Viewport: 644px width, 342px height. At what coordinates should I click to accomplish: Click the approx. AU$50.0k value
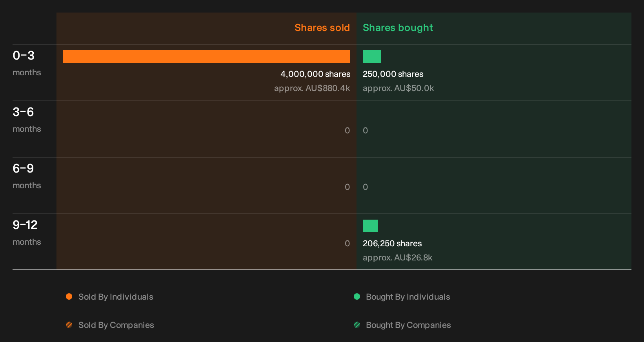click(398, 88)
